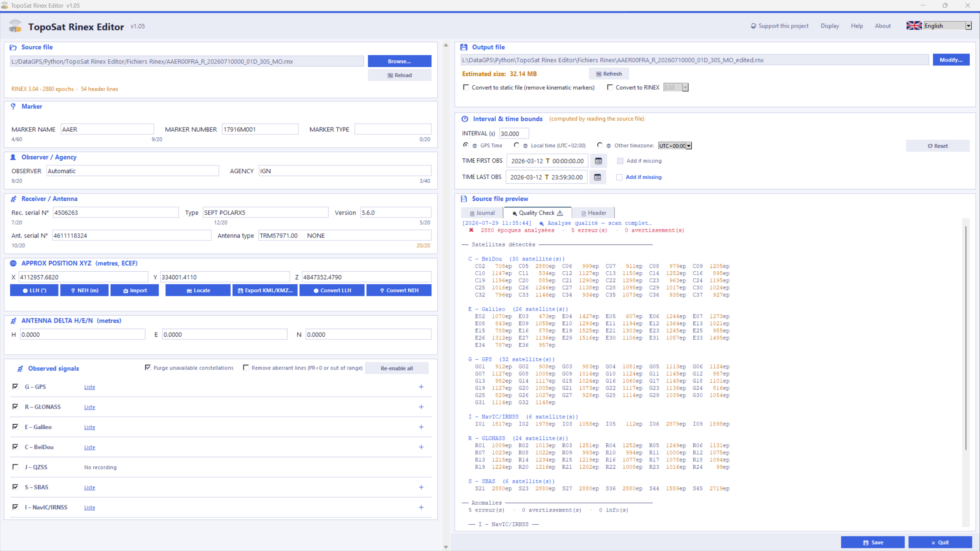Click the Local time globe icon
Screen dimensions: 980x551
[526, 146]
